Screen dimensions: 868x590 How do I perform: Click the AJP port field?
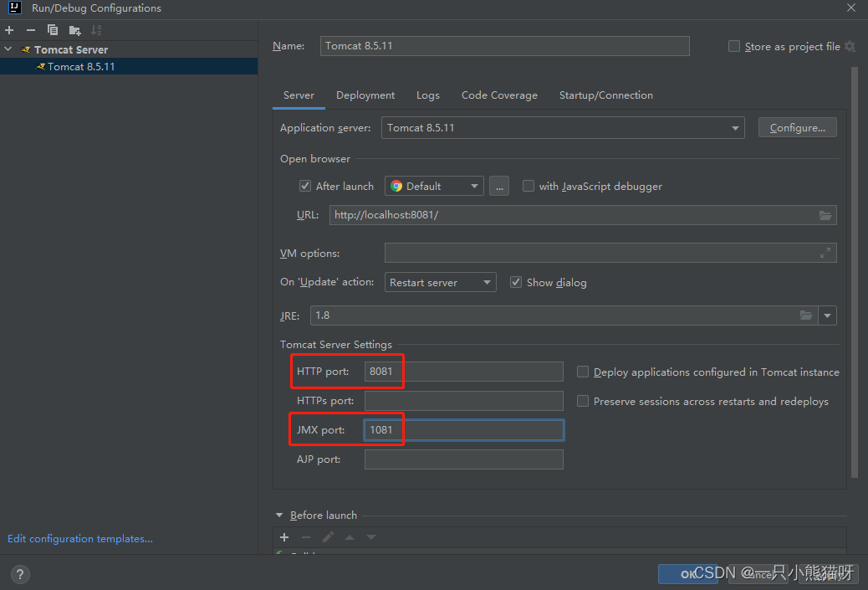tap(464, 459)
